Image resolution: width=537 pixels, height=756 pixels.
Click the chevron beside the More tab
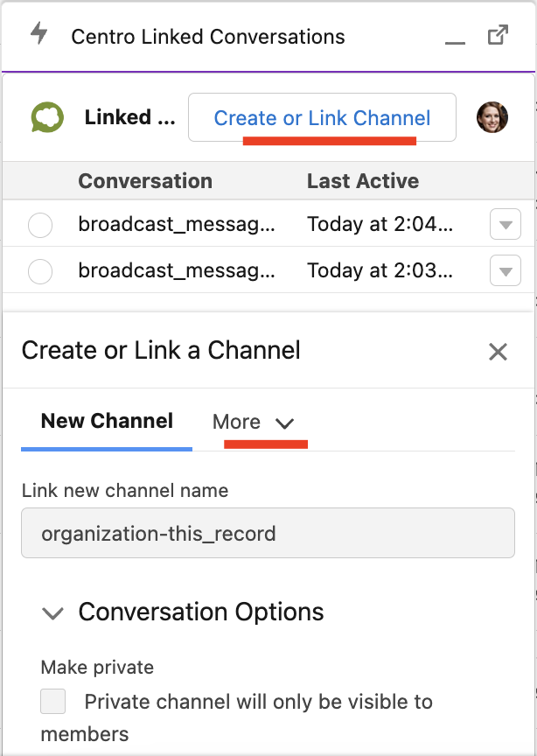pyautogui.click(x=285, y=423)
